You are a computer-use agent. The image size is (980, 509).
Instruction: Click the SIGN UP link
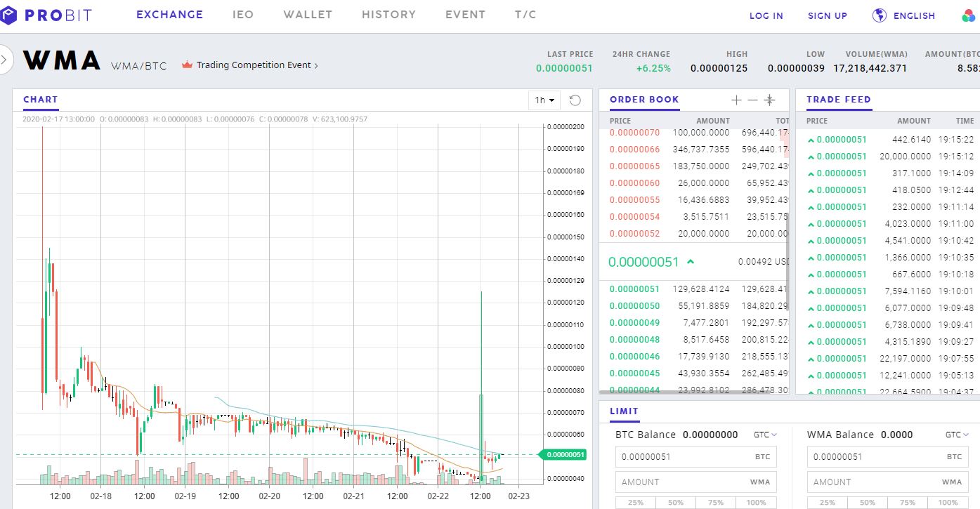828,15
